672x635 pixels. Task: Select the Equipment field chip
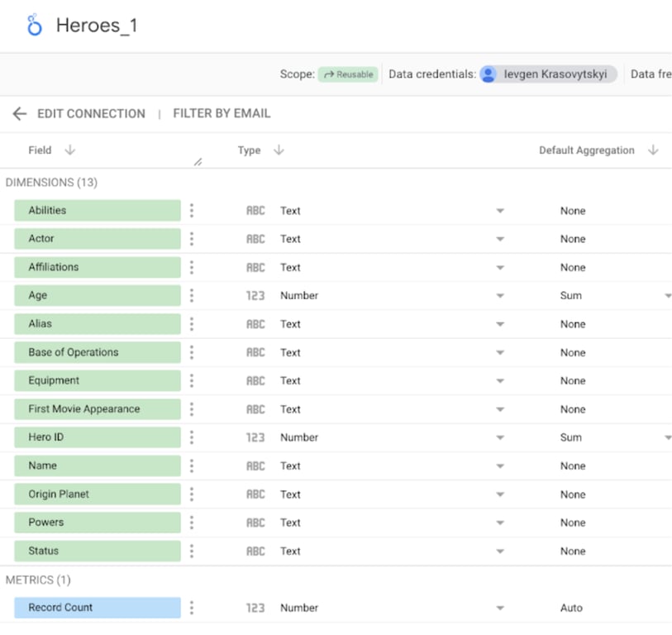[98, 380]
